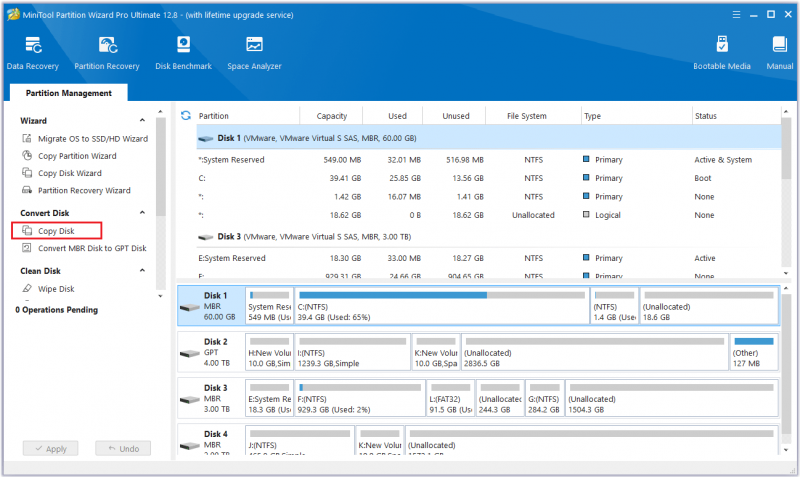This screenshot has width=800, height=477.
Task: Select the Disk 3 row in the partition list
Action: [x=489, y=237]
